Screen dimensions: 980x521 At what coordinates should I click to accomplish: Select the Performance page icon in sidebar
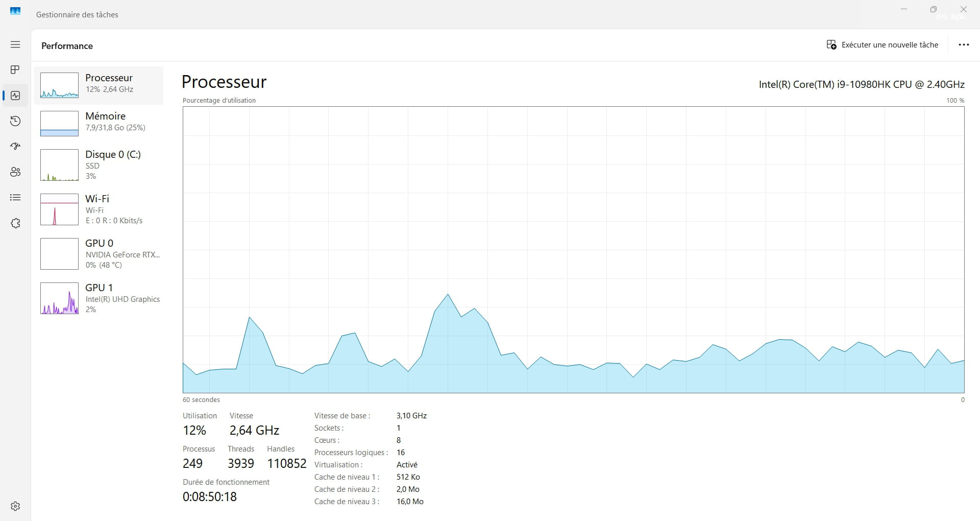(x=15, y=96)
